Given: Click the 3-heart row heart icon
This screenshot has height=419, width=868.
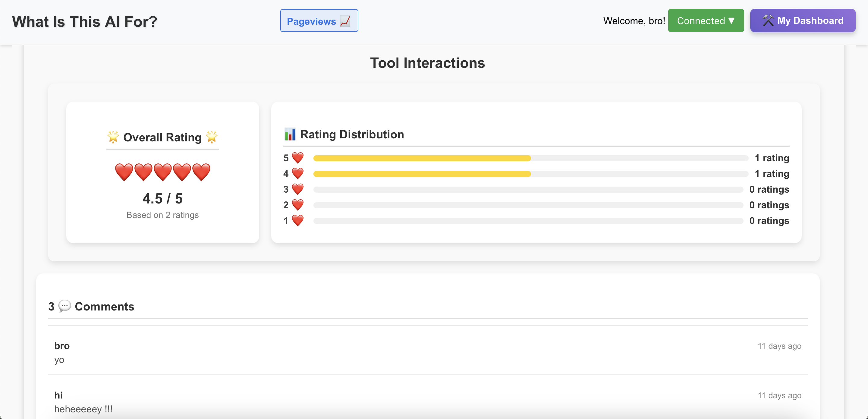Looking at the screenshot, I should click(297, 189).
